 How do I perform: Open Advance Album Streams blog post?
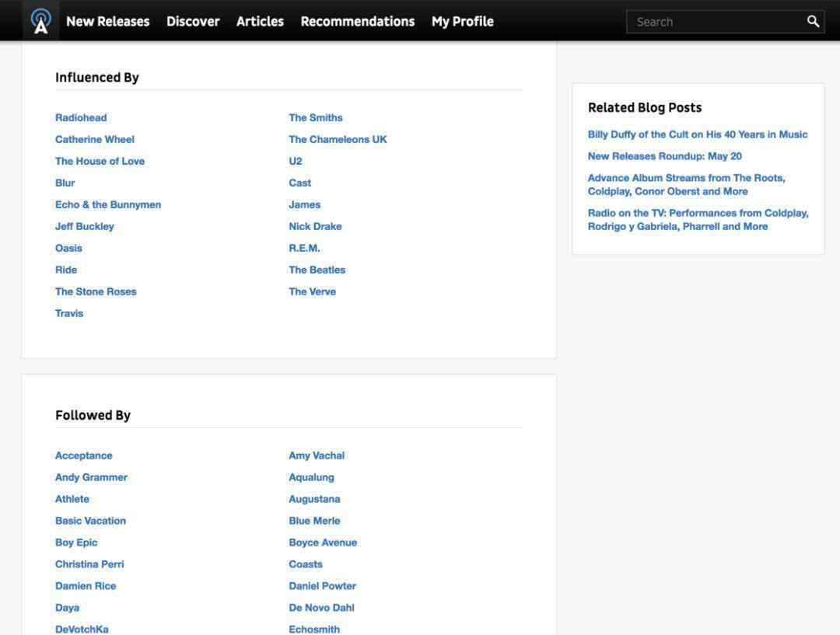[x=686, y=185]
